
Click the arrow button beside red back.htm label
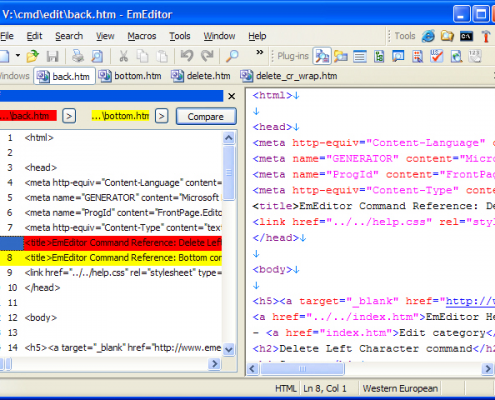point(69,116)
